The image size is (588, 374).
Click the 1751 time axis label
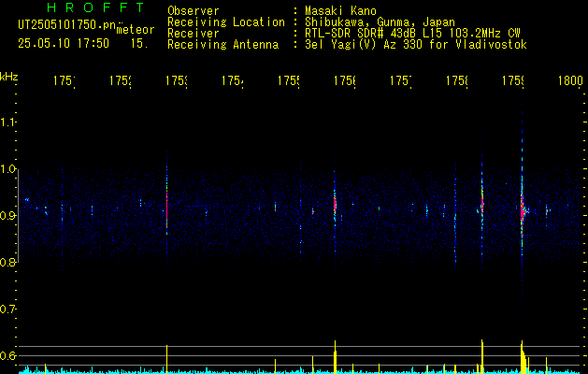(64, 80)
